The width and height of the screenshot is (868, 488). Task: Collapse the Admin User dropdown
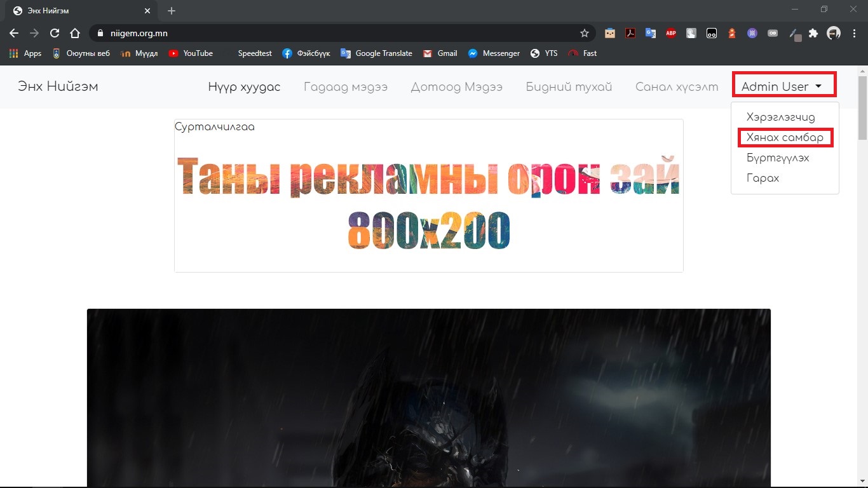(x=783, y=86)
